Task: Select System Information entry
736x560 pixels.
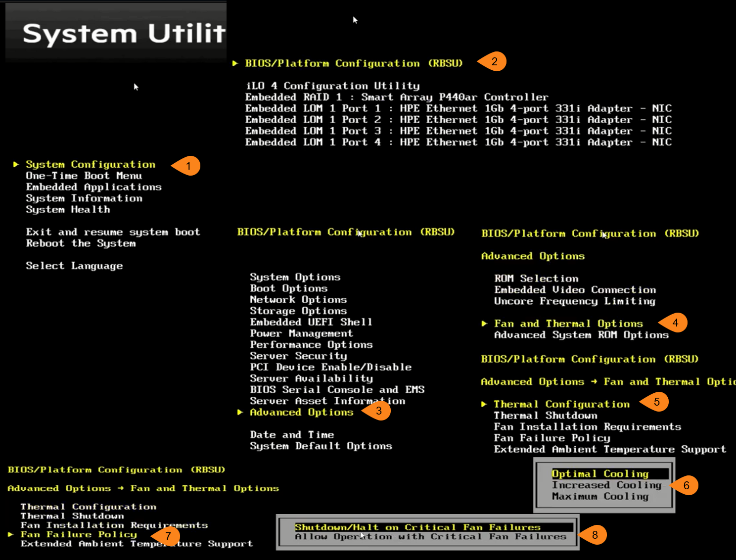Action: click(84, 198)
